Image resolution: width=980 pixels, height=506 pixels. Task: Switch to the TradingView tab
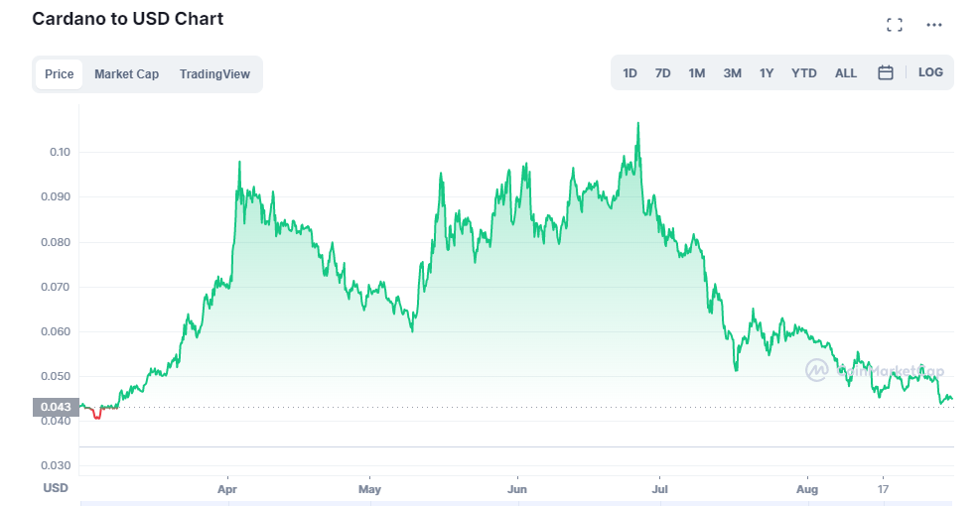click(214, 74)
